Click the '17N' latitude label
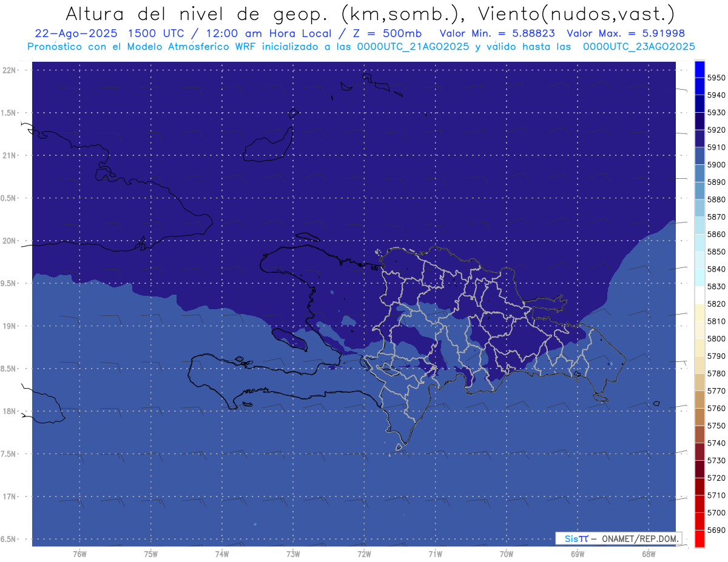 pos(10,497)
